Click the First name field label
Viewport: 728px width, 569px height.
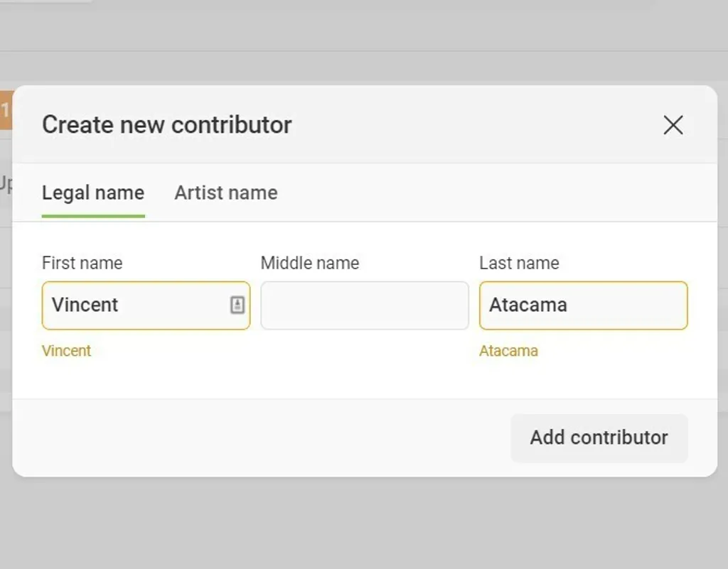pyautogui.click(x=82, y=263)
